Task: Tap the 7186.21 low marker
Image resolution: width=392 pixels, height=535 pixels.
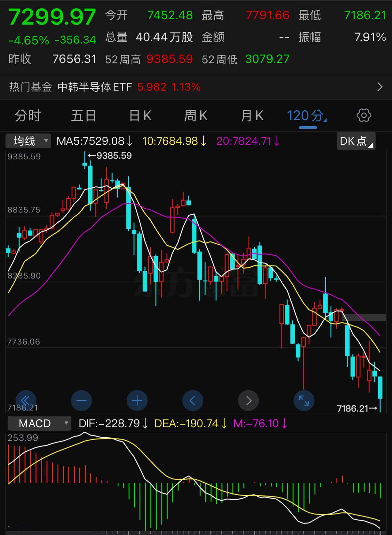Action: [x=357, y=408]
